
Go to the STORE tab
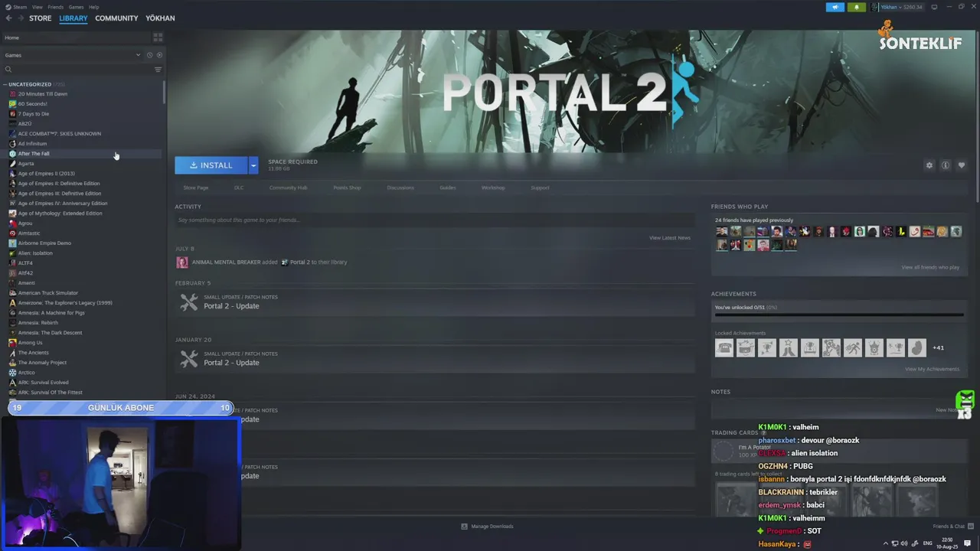[41, 18]
